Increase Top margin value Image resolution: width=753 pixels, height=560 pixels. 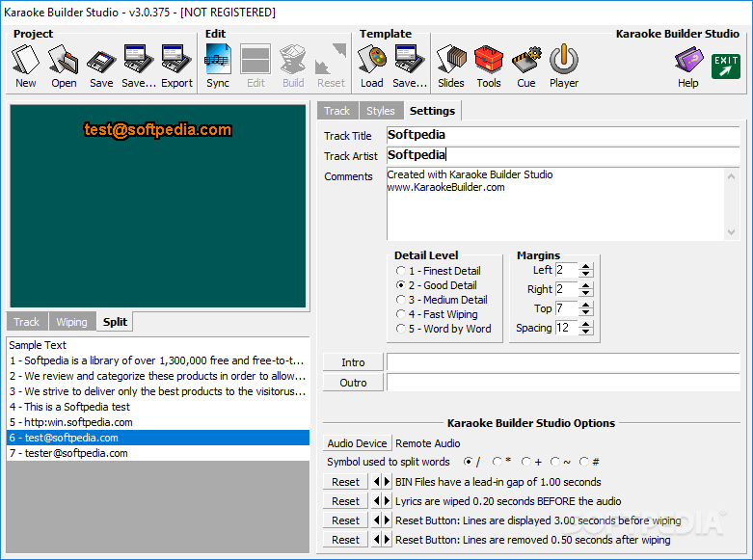[585, 305]
